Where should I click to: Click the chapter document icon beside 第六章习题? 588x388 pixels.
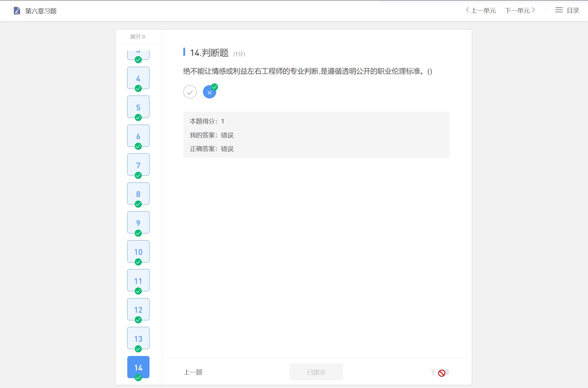click(x=17, y=11)
